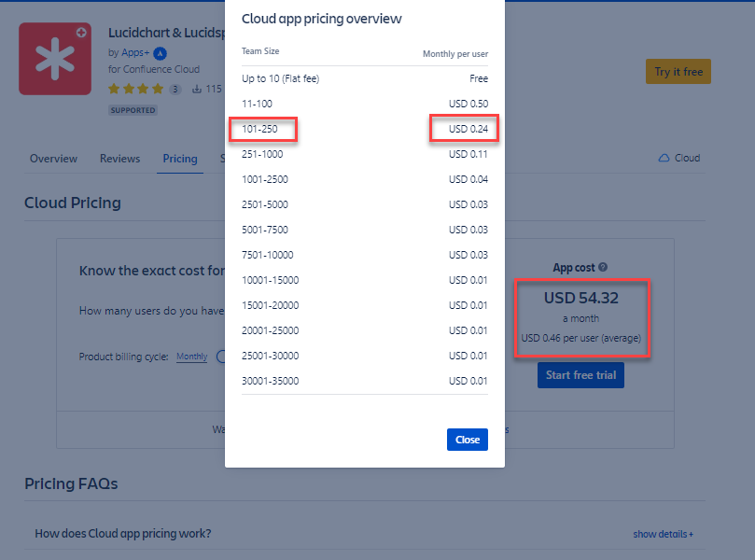Expand show details for Cloud pricing FAQ

(x=663, y=534)
